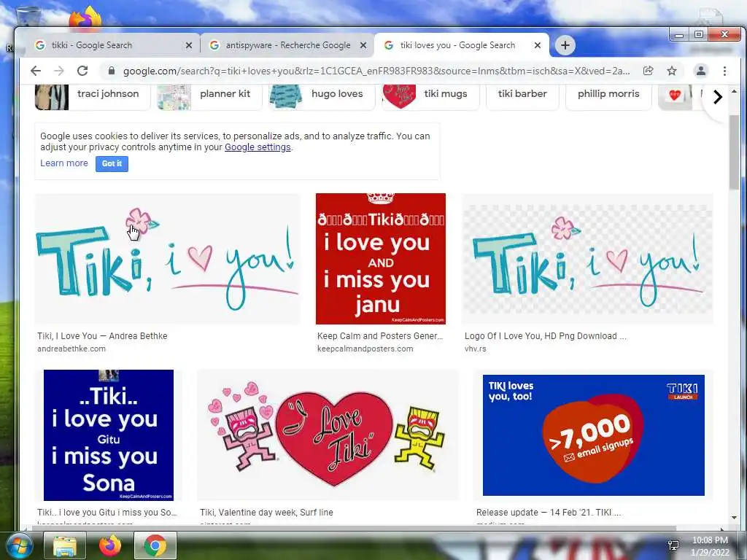Go back with the browser back arrow

point(36,71)
